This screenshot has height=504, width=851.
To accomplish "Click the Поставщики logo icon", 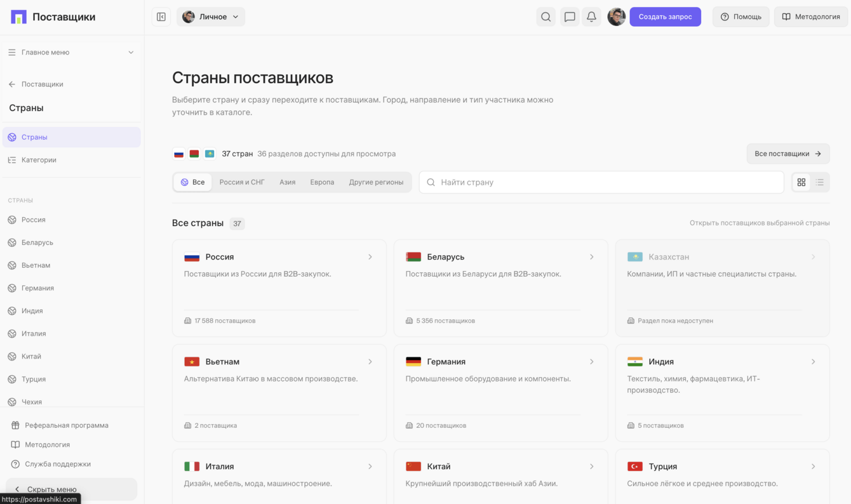I will (x=19, y=17).
